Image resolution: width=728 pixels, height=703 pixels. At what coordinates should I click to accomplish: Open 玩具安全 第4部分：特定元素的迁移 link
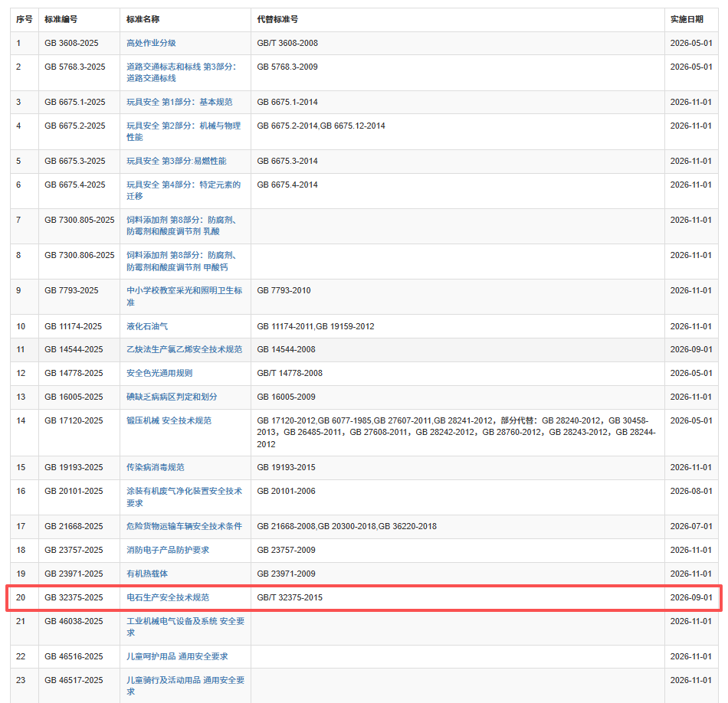183,185
